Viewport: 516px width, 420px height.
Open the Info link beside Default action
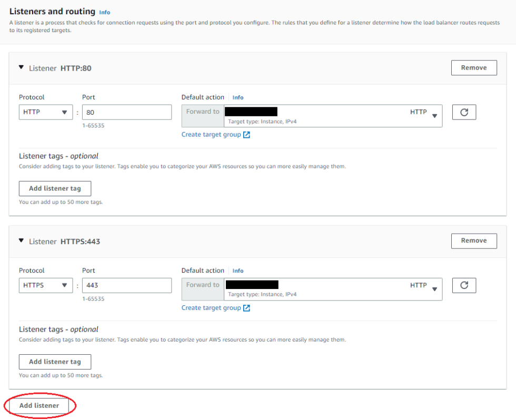[x=238, y=97]
